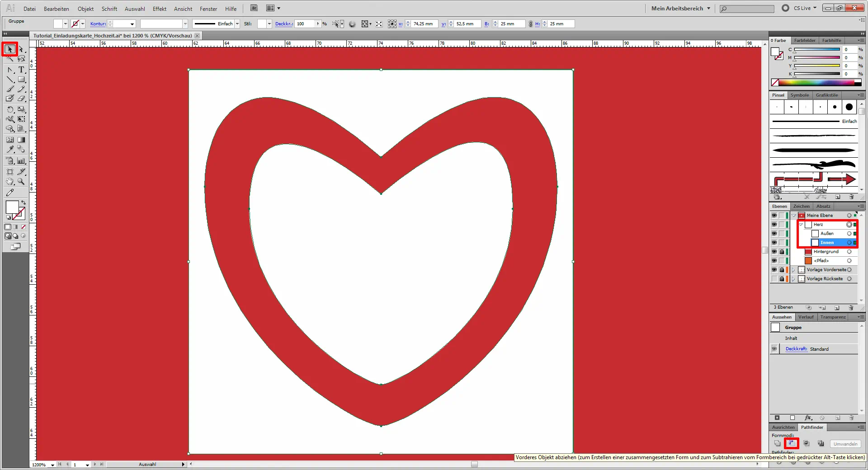Expand the Vorlage Vorderseite layer

(793, 270)
